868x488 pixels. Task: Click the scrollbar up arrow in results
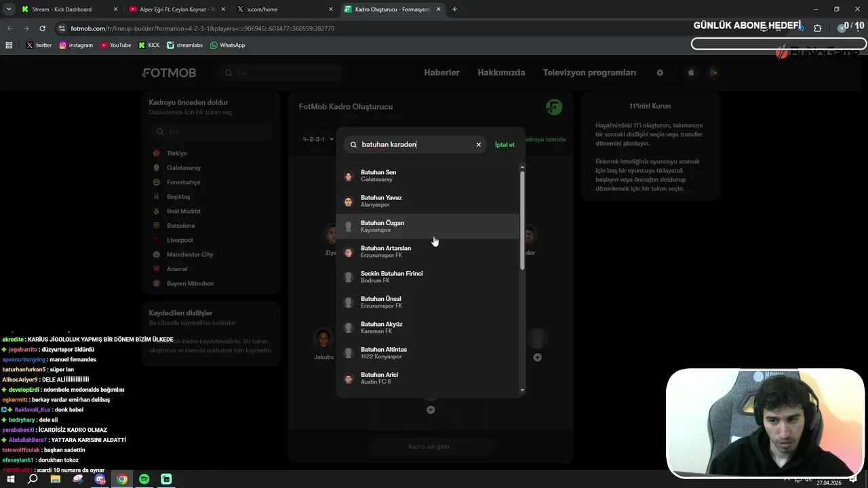point(522,167)
